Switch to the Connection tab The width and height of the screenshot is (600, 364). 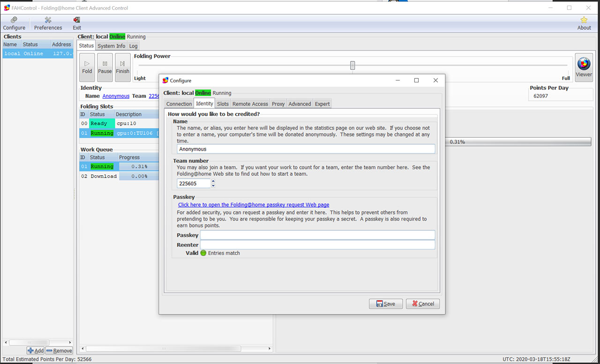pos(179,104)
